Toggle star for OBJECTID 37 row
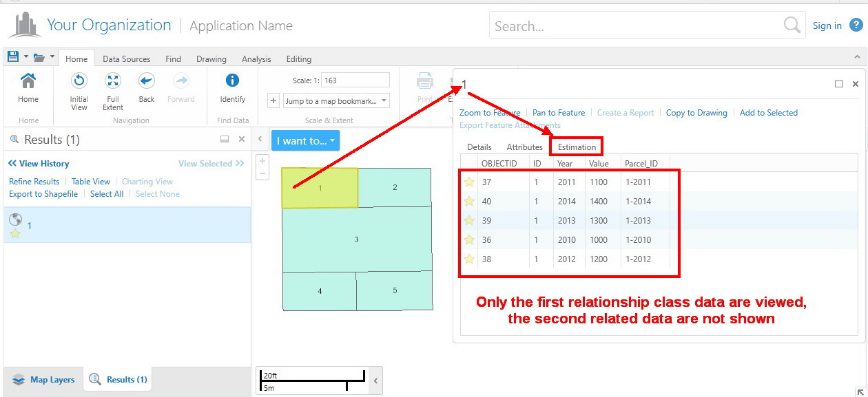Image resolution: width=868 pixels, height=397 pixels. 469,182
